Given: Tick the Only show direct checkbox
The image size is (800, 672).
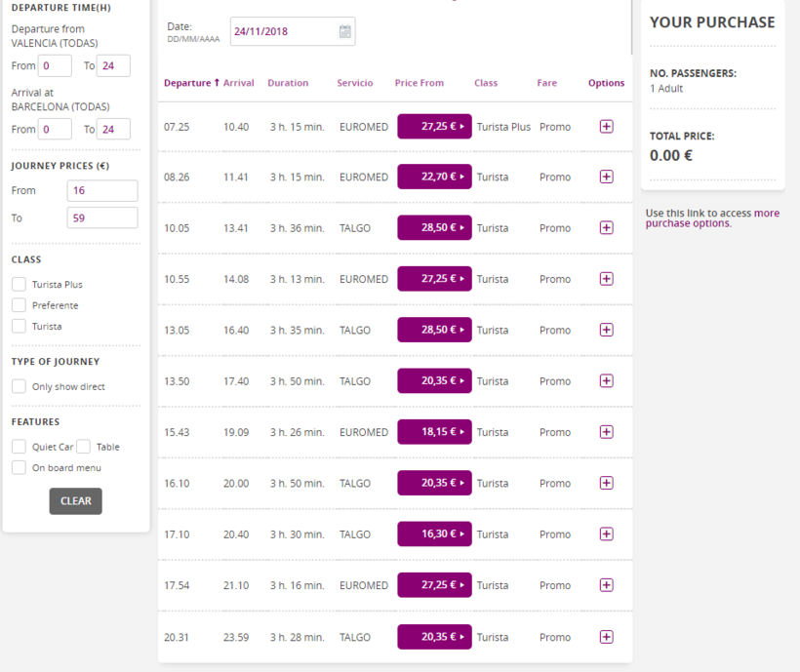Looking at the screenshot, I should point(19,386).
